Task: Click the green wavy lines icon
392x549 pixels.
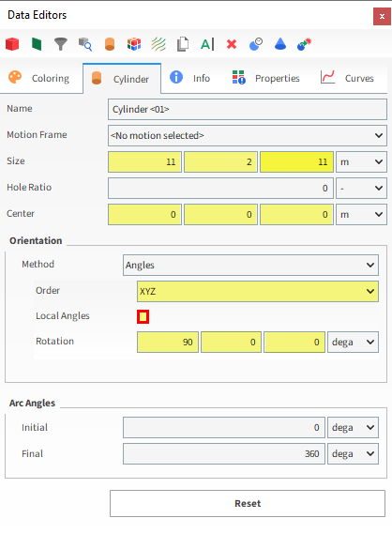Action: tap(158, 44)
